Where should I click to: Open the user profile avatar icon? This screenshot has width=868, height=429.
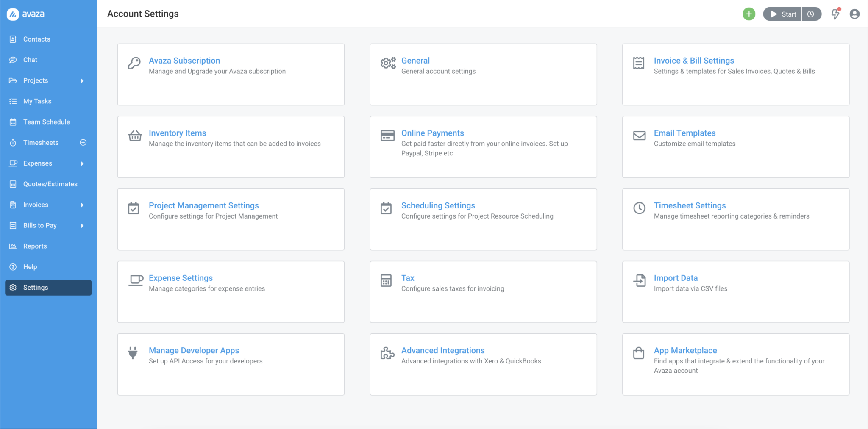click(x=854, y=14)
